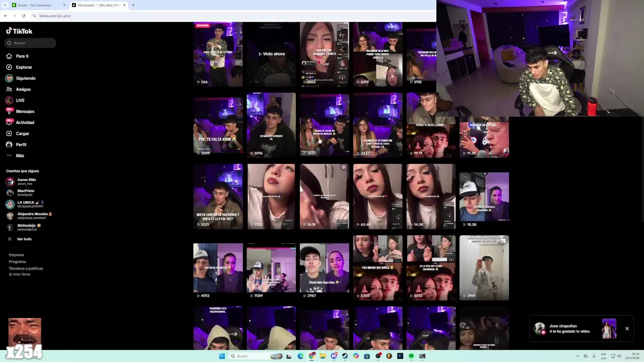Screen dimensions: 644x362
Task: Close the MacUpdates TikTok tab
Action: [x=124, y=5]
